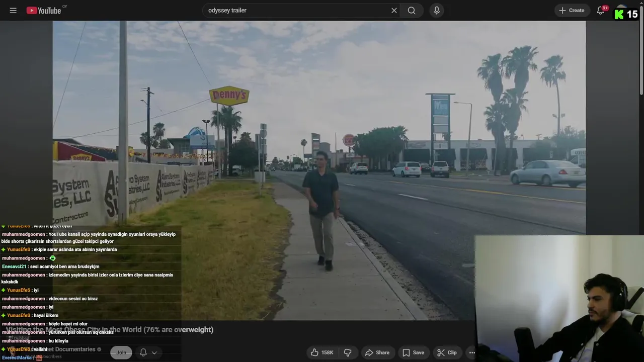Image resolution: width=644 pixels, height=362 pixels.
Task: Select the video title 'Visiting the Most Obese City'
Action: pos(110,330)
